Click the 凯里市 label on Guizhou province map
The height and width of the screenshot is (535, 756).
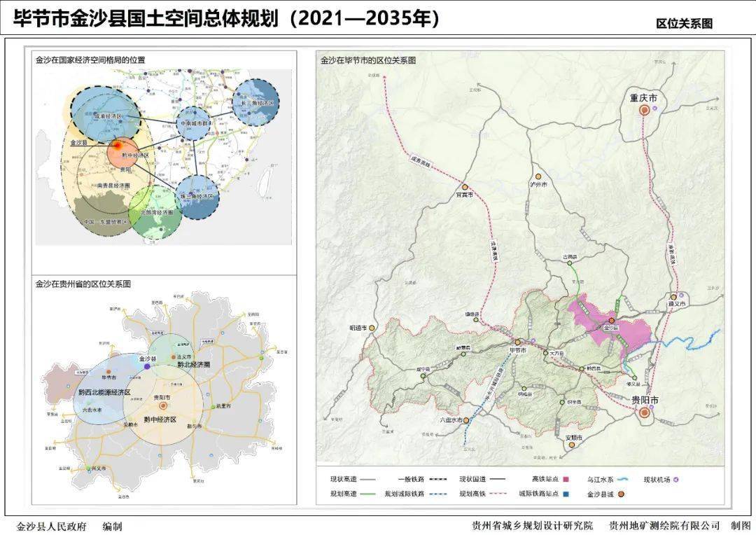tap(223, 405)
